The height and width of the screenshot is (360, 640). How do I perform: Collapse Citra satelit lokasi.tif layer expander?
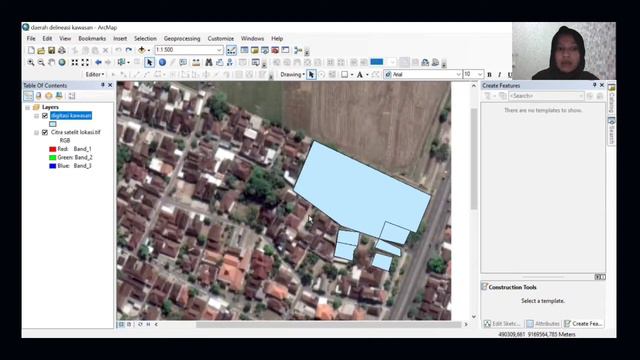(x=36, y=132)
